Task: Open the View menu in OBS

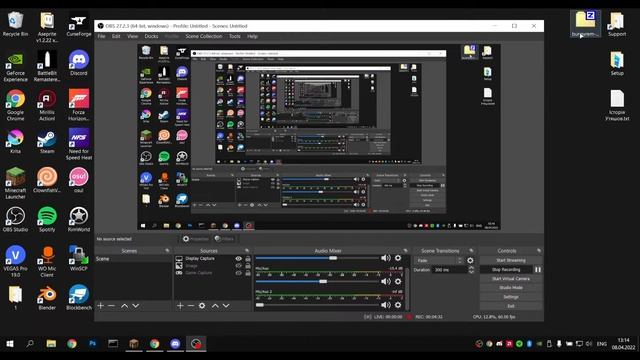Action: click(x=133, y=36)
